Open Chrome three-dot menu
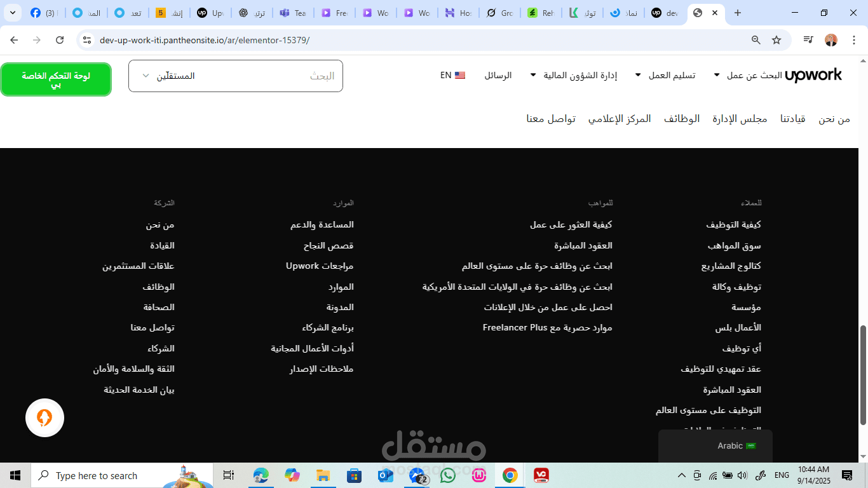868x488 pixels. 853,40
